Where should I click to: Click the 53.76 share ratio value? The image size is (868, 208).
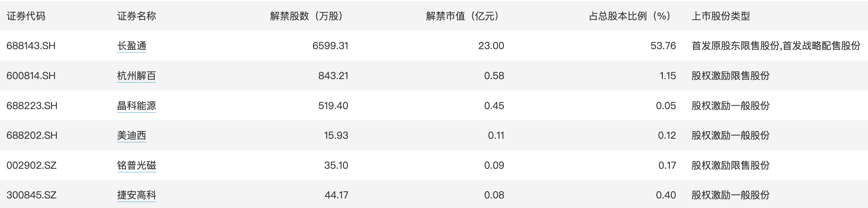click(x=663, y=46)
